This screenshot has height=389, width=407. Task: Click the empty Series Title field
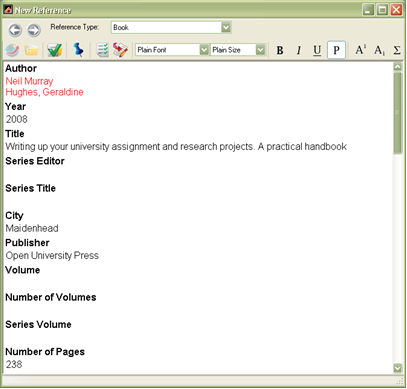click(198, 201)
